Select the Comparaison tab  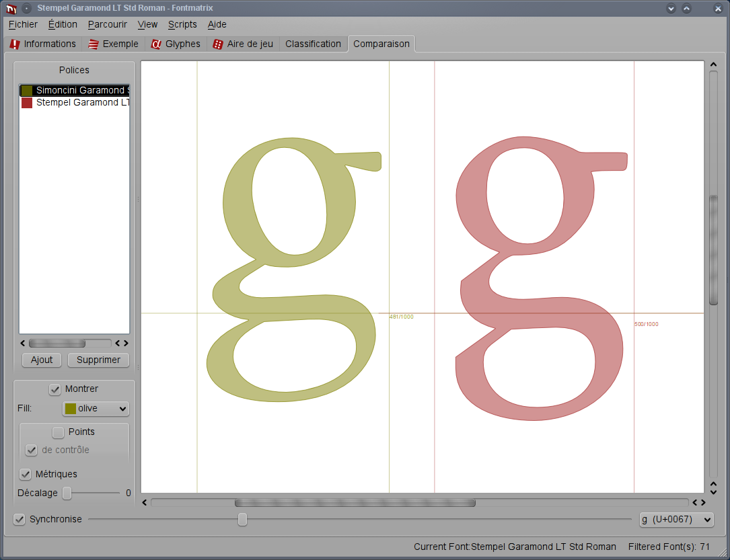coord(381,44)
